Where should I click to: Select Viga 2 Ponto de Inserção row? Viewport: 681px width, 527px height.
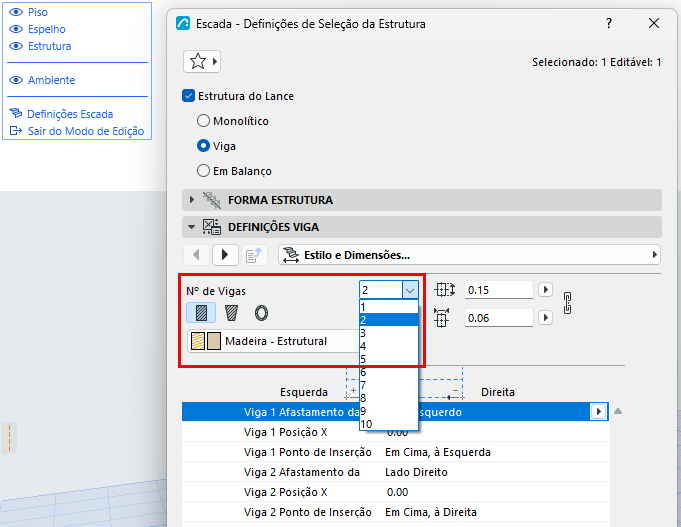point(395,512)
